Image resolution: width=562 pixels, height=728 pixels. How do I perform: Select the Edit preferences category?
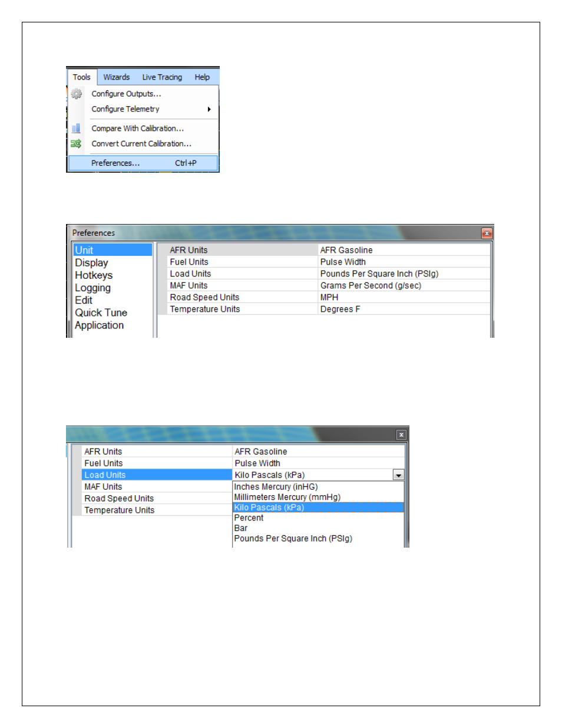pos(84,300)
